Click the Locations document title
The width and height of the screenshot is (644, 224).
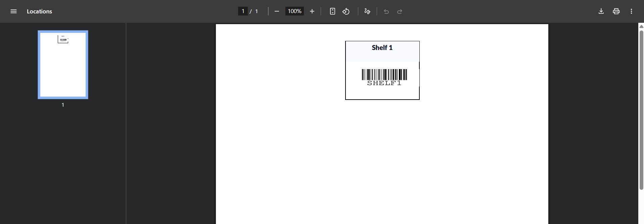pyautogui.click(x=39, y=11)
